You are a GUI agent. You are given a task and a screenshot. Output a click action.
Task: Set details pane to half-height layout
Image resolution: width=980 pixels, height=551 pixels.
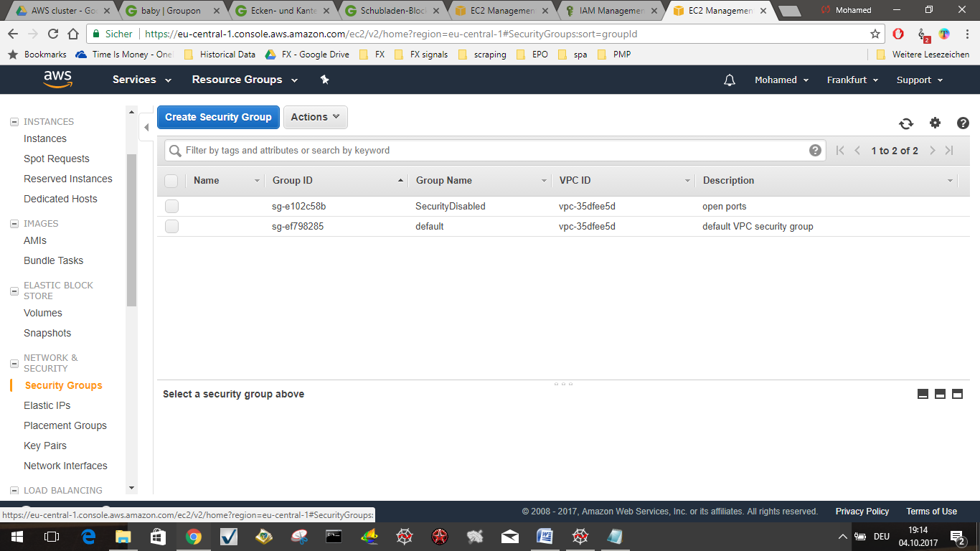[940, 394]
